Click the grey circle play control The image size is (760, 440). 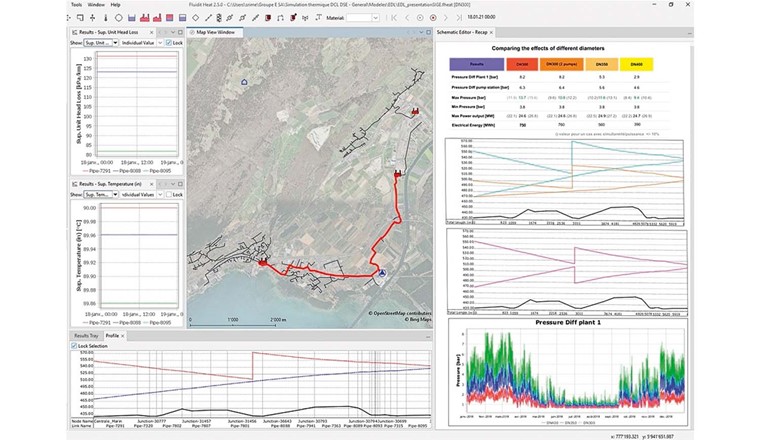point(420,18)
